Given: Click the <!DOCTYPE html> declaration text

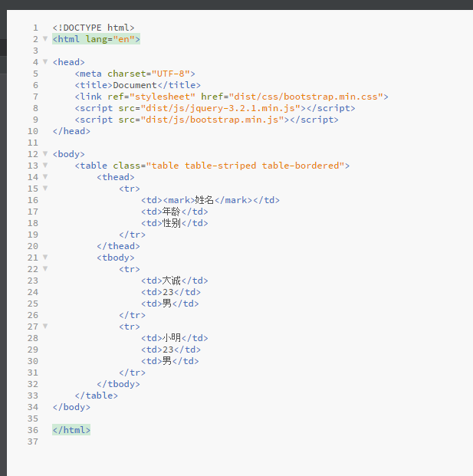Looking at the screenshot, I should 94,28.
